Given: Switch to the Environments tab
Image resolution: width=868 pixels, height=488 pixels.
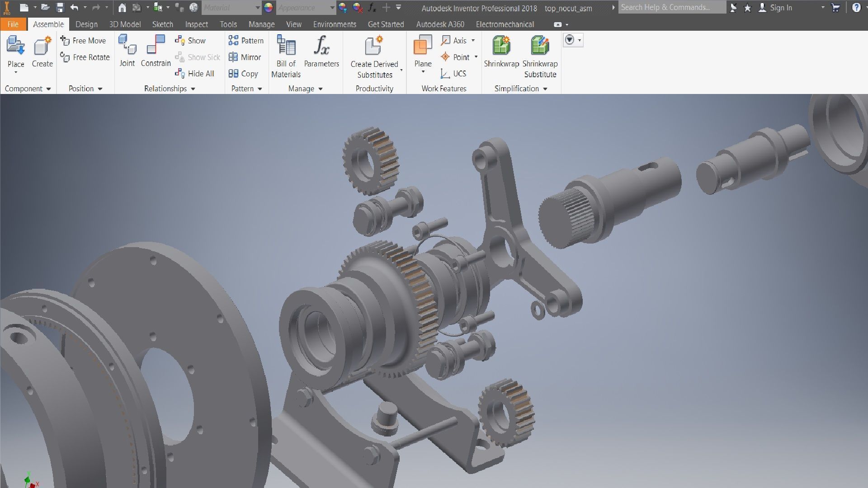Looking at the screenshot, I should point(335,24).
